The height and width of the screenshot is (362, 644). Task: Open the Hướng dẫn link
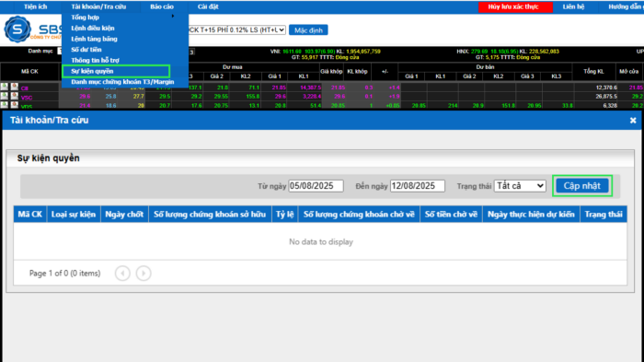pos(625,6)
